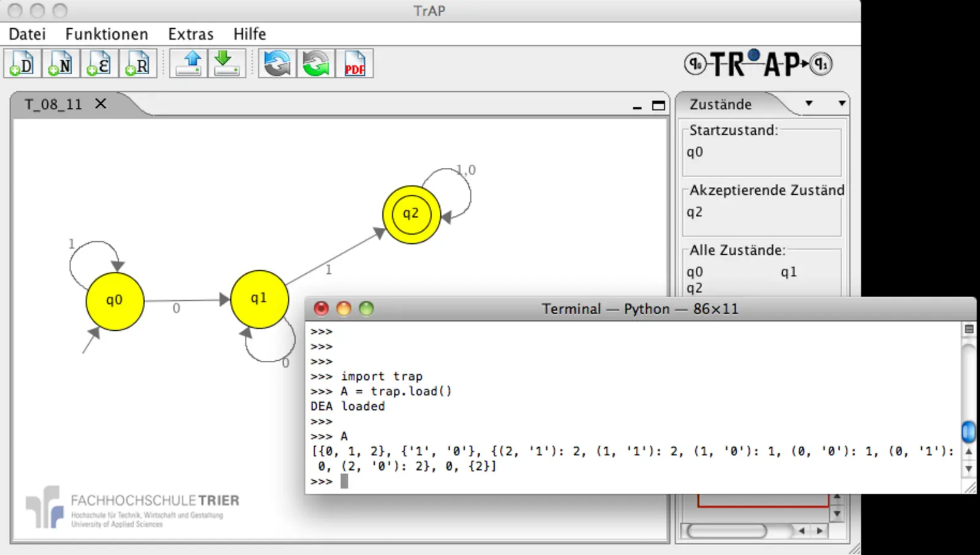Export the automaton as PDF
The height and width of the screenshot is (555, 980).
(355, 64)
